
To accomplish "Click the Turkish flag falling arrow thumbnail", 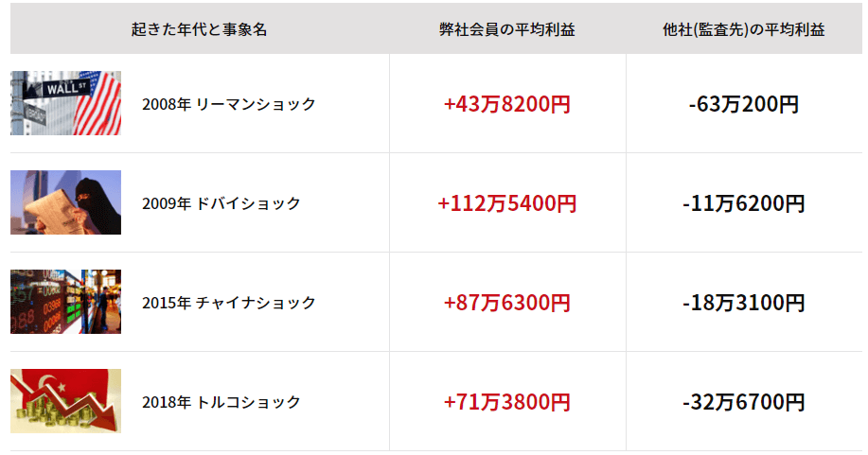I will click(x=65, y=401).
